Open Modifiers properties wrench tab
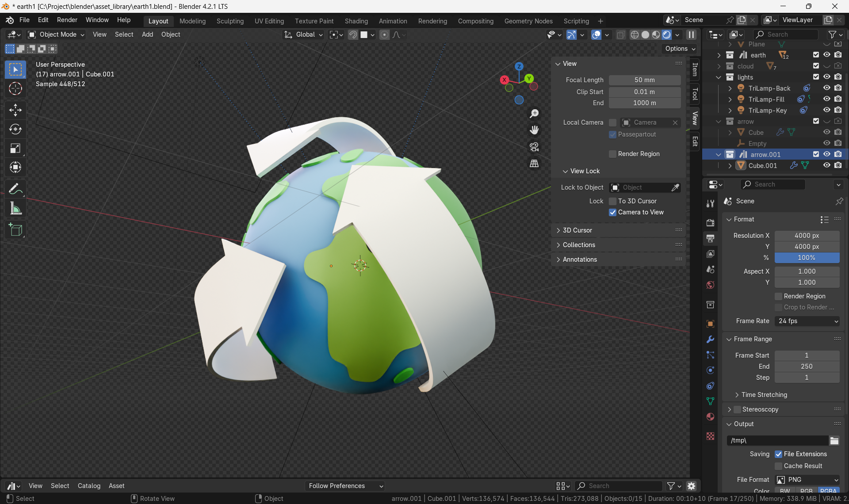The height and width of the screenshot is (504, 849). (710, 339)
